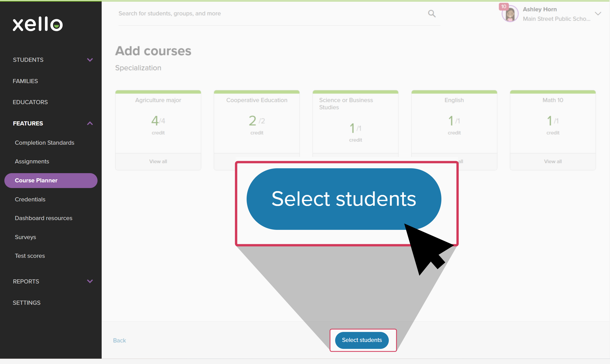Screen dimensions: 610x364
Task: Expand the Students menu chevron
Action: point(90,60)
